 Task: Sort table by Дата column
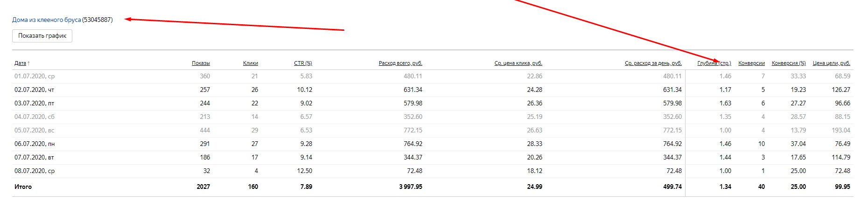[20, 63]
